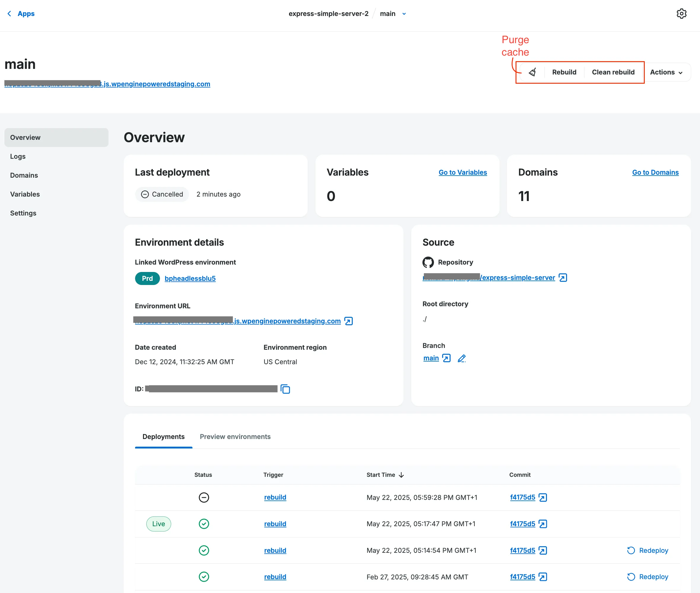Open Domains in the sidebar
The height and width of the screenshot is (593, 700).
click(24, 175)
